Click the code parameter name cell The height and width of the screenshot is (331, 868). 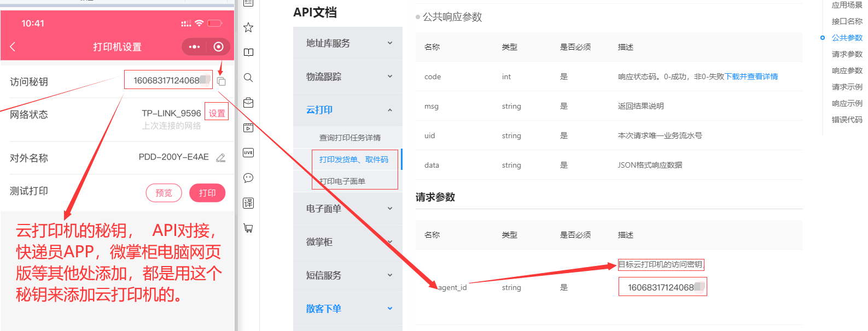(433, 76)
